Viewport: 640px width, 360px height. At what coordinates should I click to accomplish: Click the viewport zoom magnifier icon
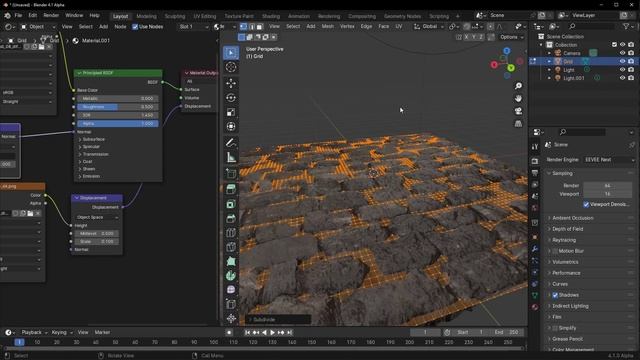coord(518,86)
